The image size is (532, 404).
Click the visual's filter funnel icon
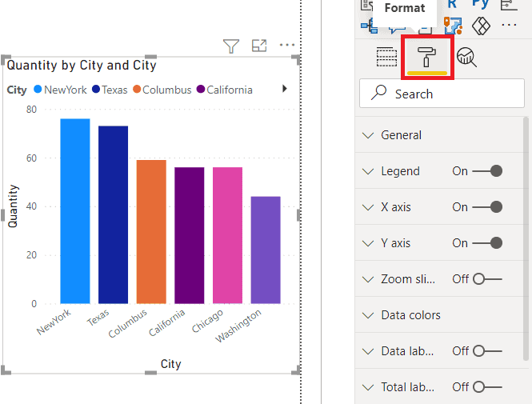point(231,46)
